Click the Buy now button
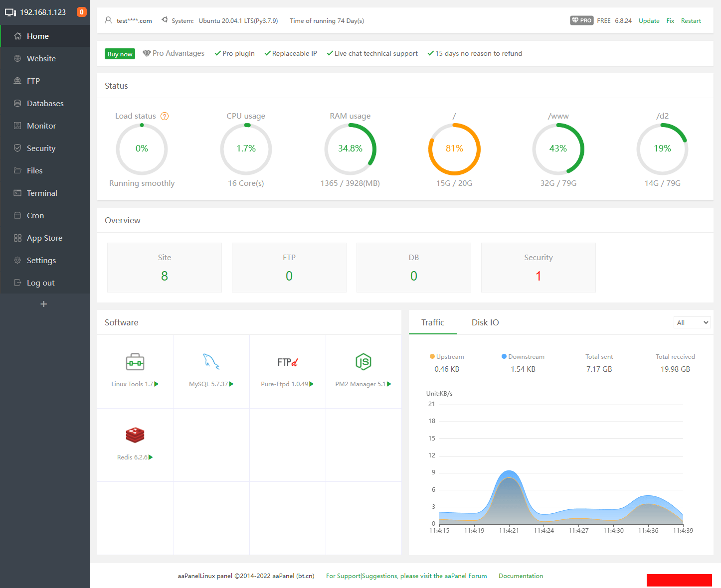 pyautogui.click(x=120, y=53)
